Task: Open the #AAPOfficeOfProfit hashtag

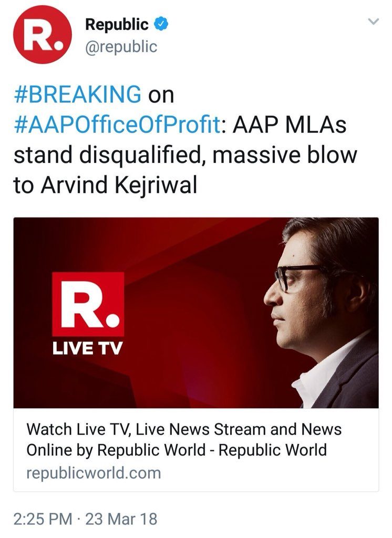Action: 117,124
